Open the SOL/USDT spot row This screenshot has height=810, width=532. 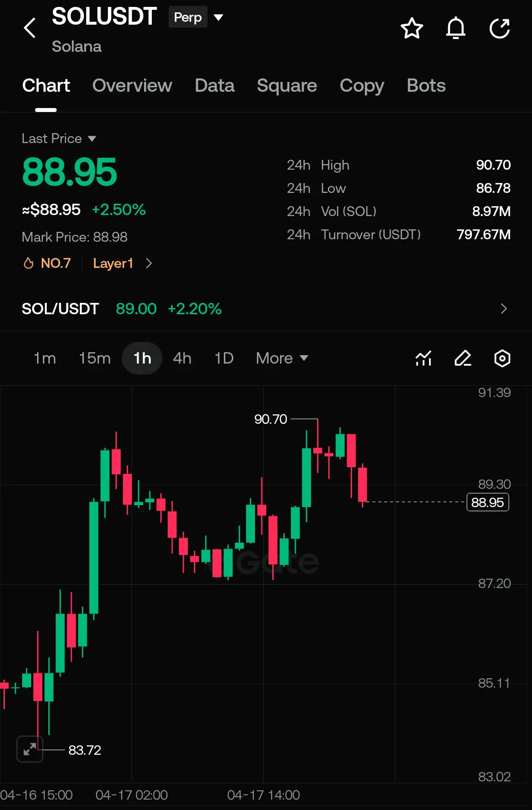click(x=266, y=309)
